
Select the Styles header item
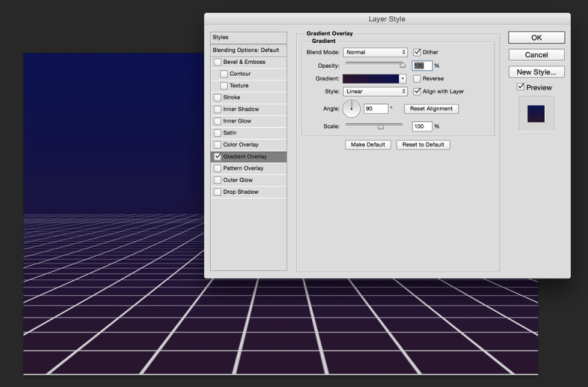tap(249, 37)
